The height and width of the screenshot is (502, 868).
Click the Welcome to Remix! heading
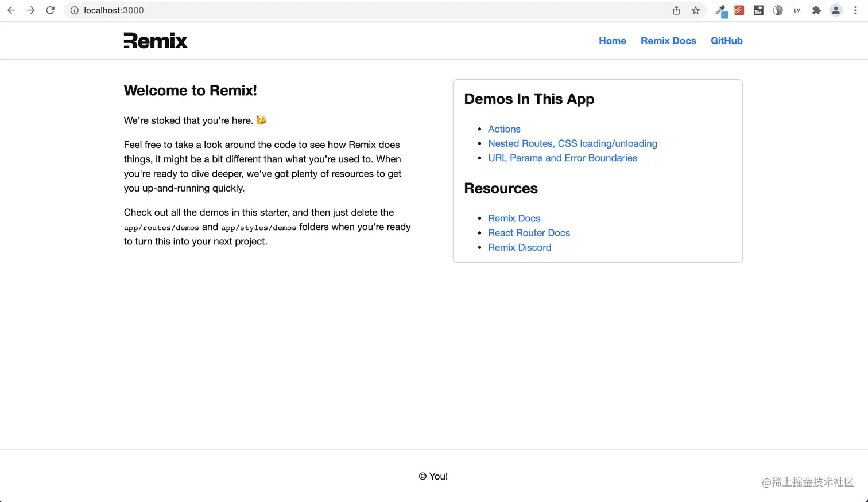point(190,91)
